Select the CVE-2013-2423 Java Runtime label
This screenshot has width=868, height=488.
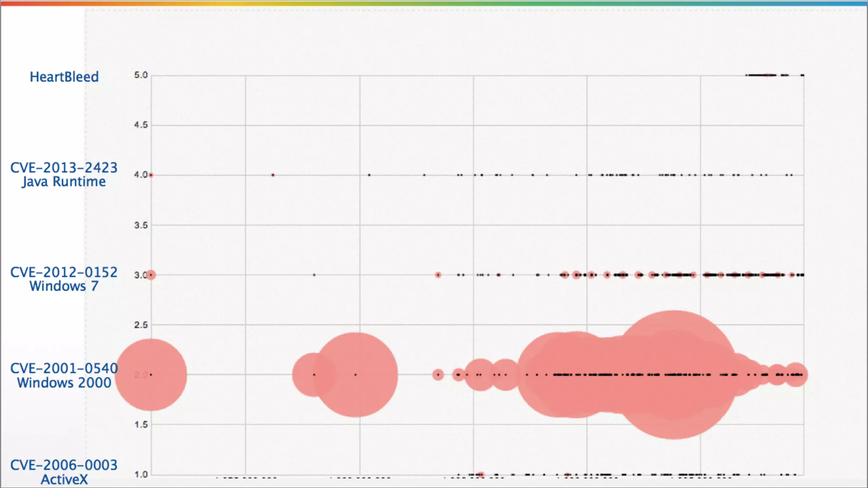[64, 175]
